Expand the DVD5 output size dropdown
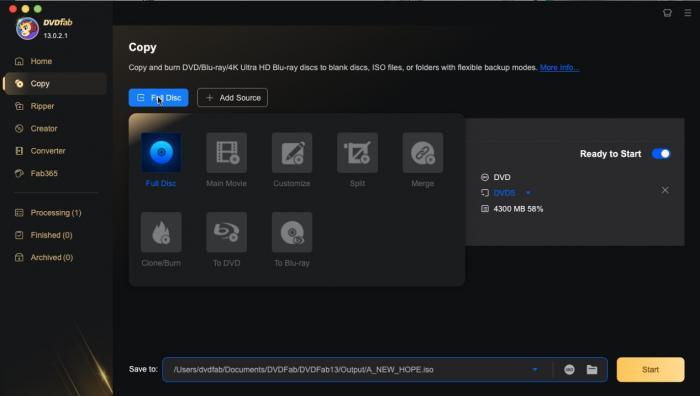700x396 pixels. coord(528,193)
